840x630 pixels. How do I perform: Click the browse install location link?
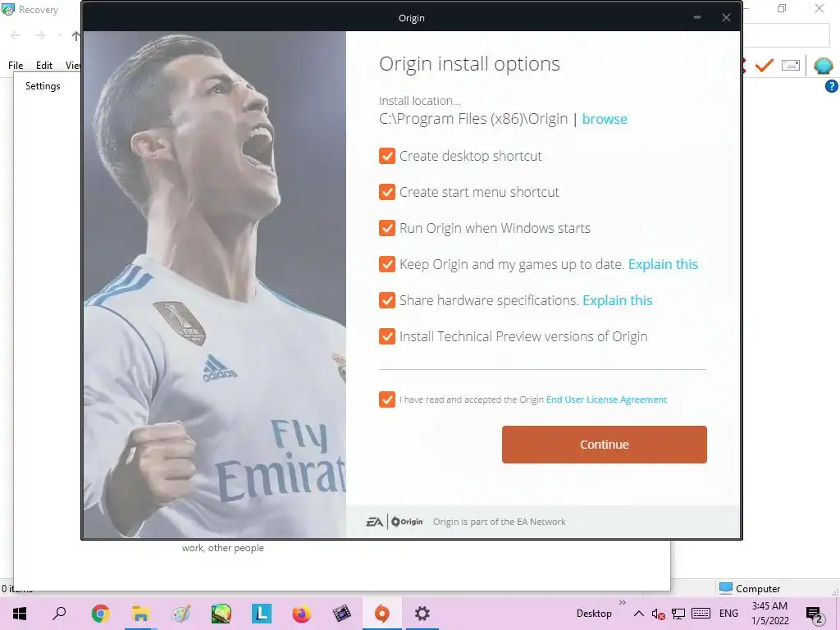pos(605,119)
